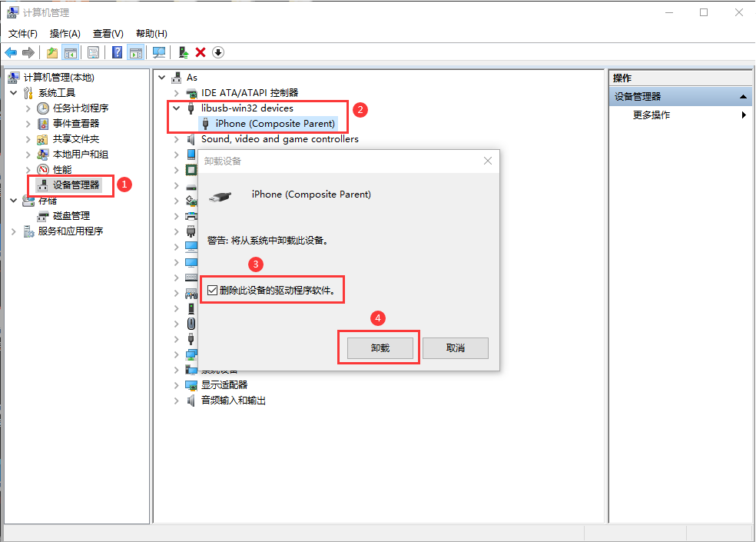Screen dimensions: 756x542
Task: Click the up one level folder icon
Action: [x=52, y=52]
